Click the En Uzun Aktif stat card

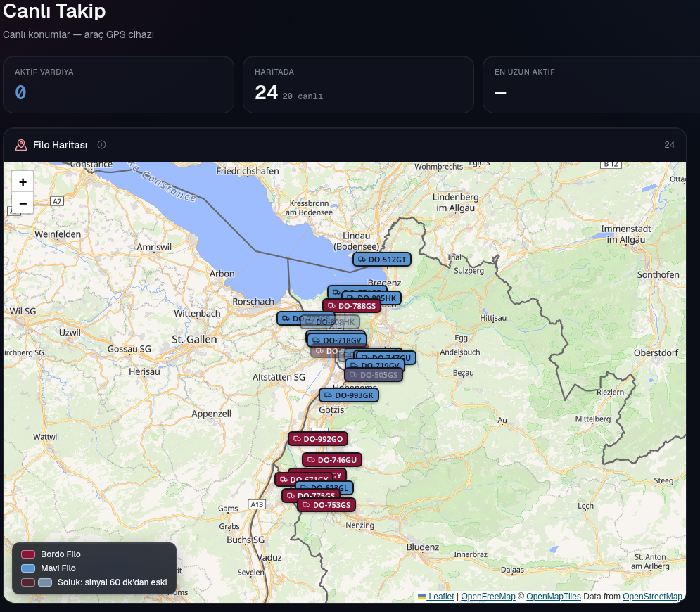(591, 84)
